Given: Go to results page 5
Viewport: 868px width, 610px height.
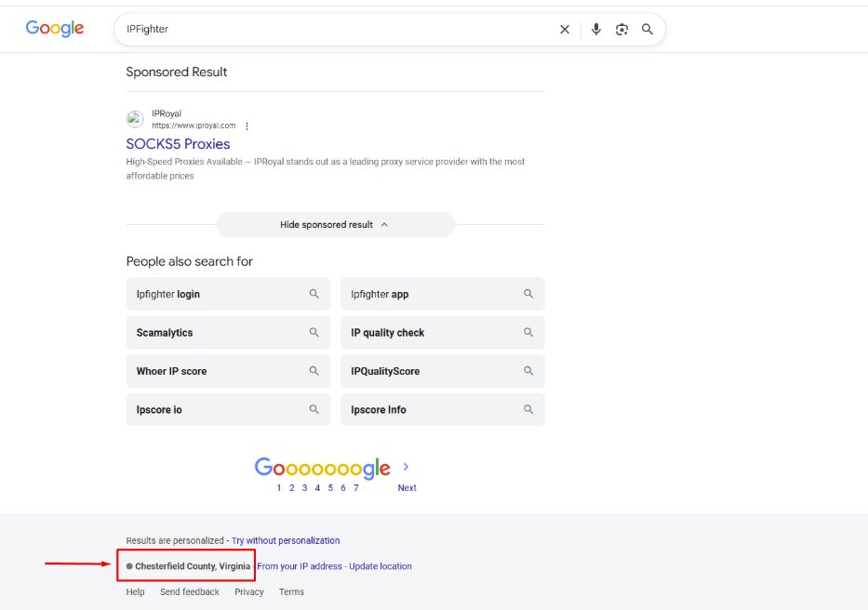Looking at the screenshot, I should (330, 487).
